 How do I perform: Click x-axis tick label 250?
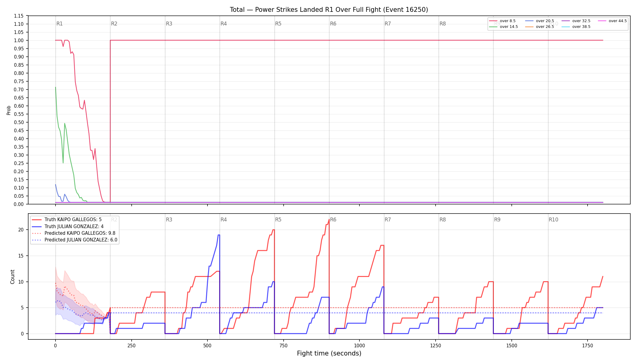click(131, 345)
